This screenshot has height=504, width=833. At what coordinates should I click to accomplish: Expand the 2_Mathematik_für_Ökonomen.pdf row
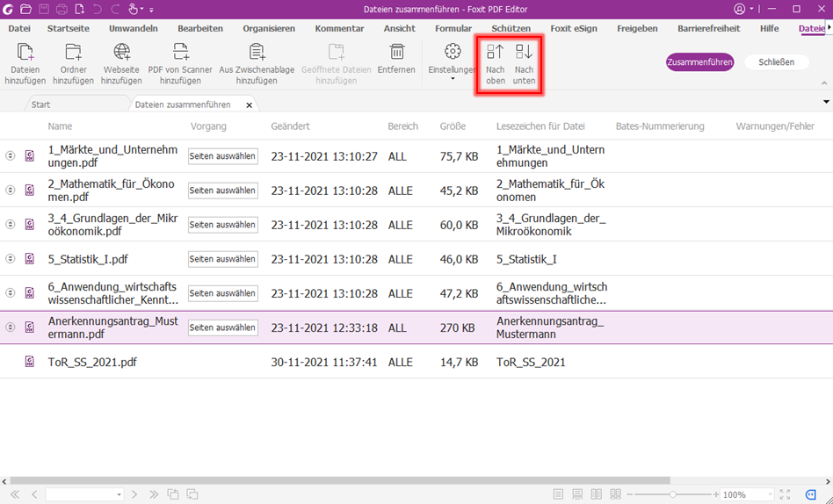10,190
